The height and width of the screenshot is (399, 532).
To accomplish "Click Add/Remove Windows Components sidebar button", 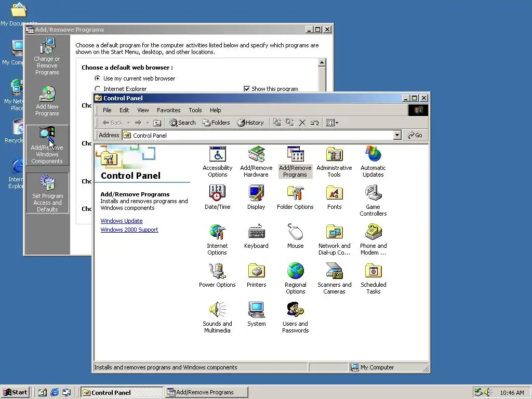I will [47, 145].
